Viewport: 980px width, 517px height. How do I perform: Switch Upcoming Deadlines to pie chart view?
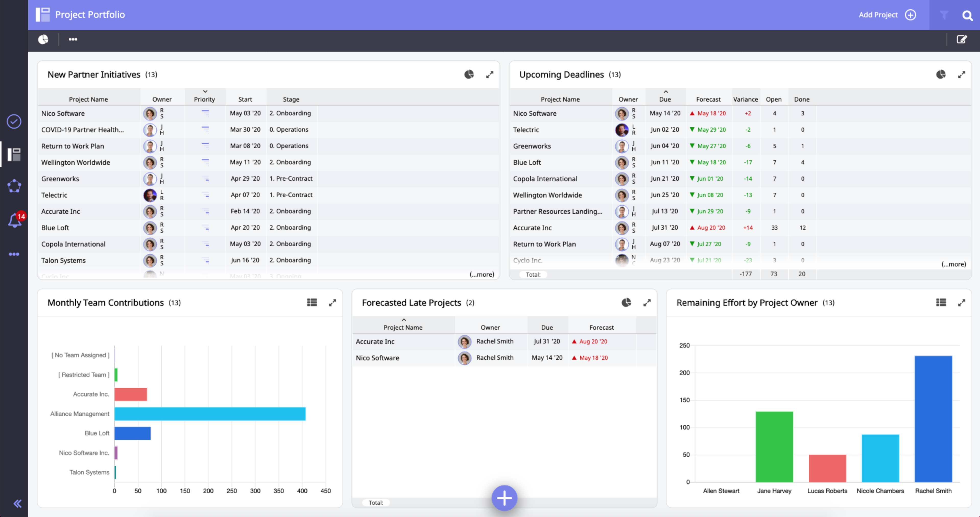(x=941, y=75)
